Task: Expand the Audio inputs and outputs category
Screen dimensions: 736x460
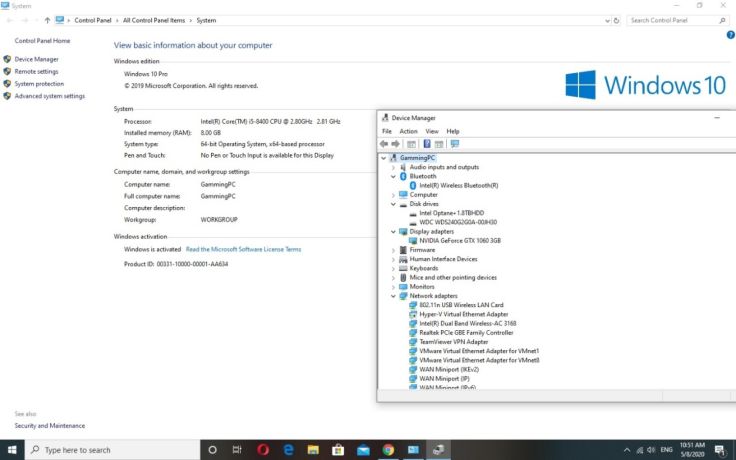Action: click(394, 167)
